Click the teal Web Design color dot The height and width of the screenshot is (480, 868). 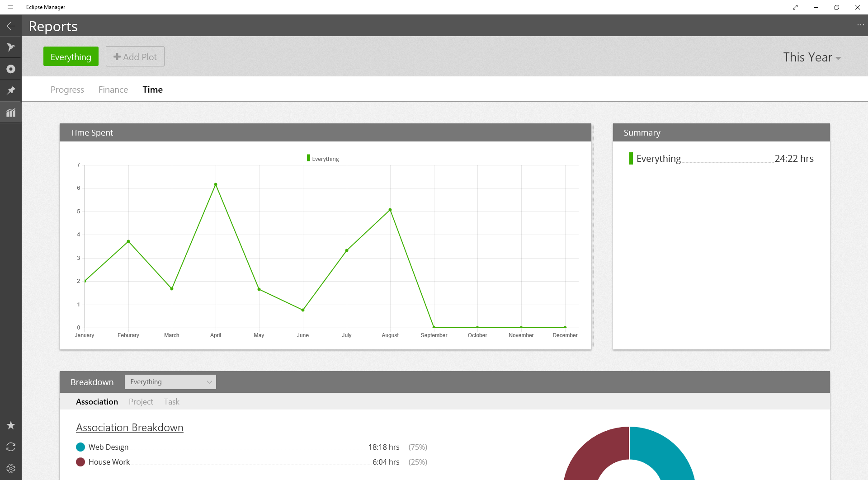80,447
